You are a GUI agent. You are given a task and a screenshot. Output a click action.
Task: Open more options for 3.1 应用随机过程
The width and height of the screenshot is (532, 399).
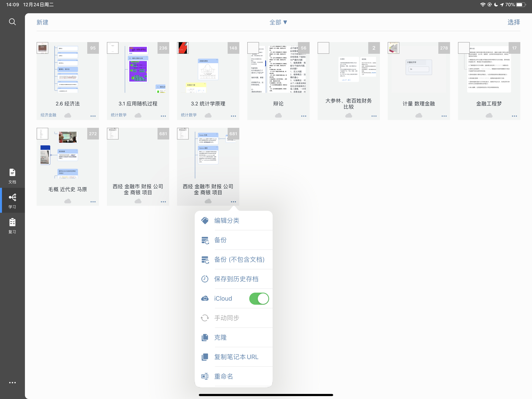(x=163, y=116)
